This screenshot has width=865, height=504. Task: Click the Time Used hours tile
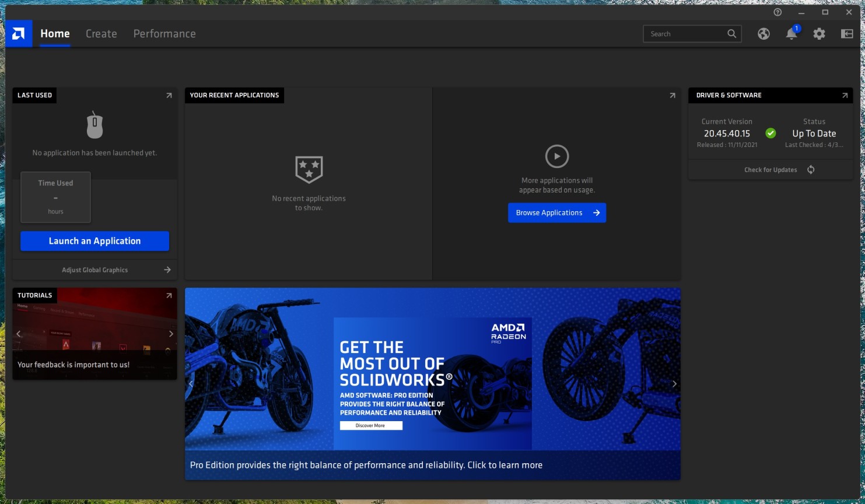point(55,197)
